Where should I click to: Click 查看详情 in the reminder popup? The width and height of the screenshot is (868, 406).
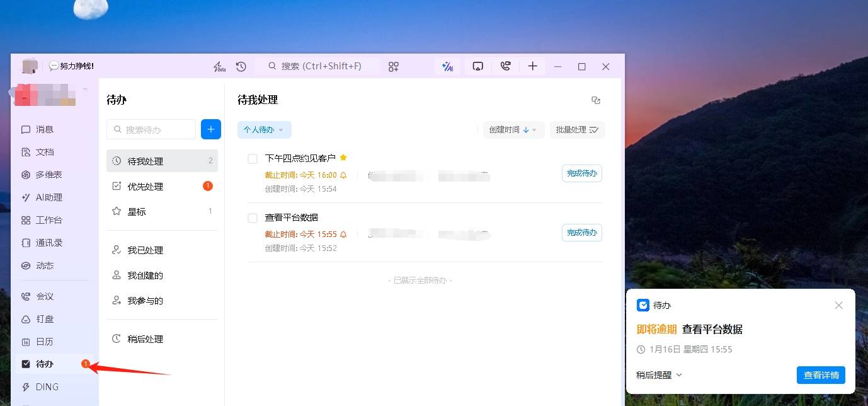(x=821, y=374)
